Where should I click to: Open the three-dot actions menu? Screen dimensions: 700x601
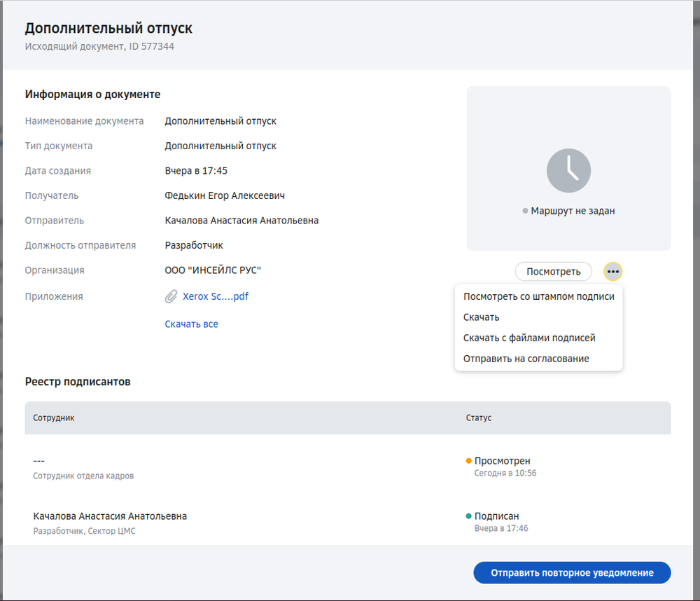pos(612,271)
